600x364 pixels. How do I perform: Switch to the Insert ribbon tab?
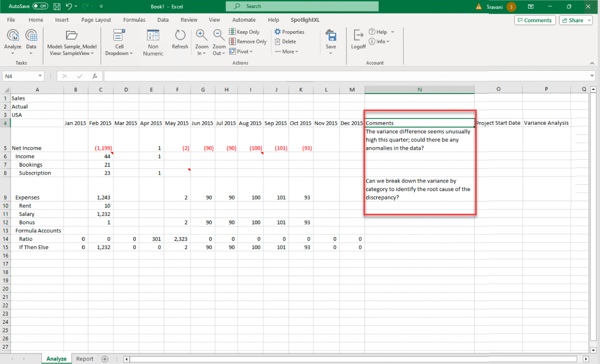point(61,20)
